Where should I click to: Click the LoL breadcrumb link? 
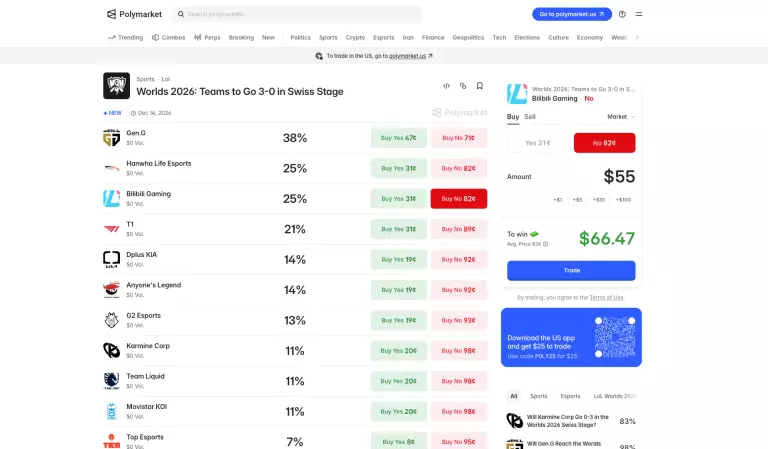166,79
